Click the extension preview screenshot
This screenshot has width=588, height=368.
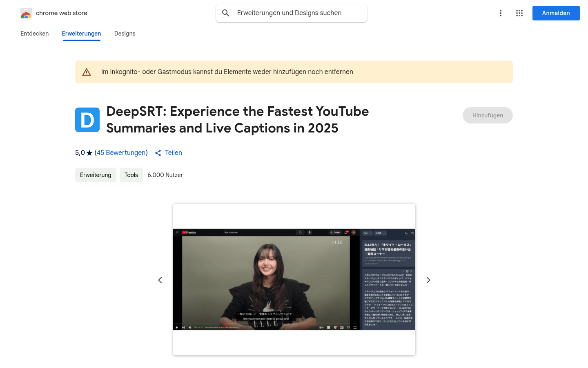point(294,279)
